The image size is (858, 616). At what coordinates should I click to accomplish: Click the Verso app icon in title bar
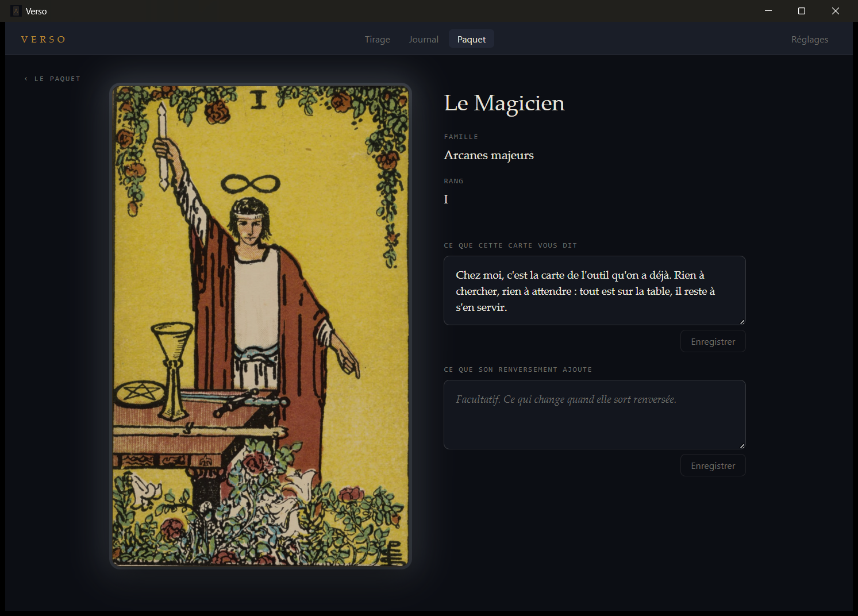[x=16, y=11]
